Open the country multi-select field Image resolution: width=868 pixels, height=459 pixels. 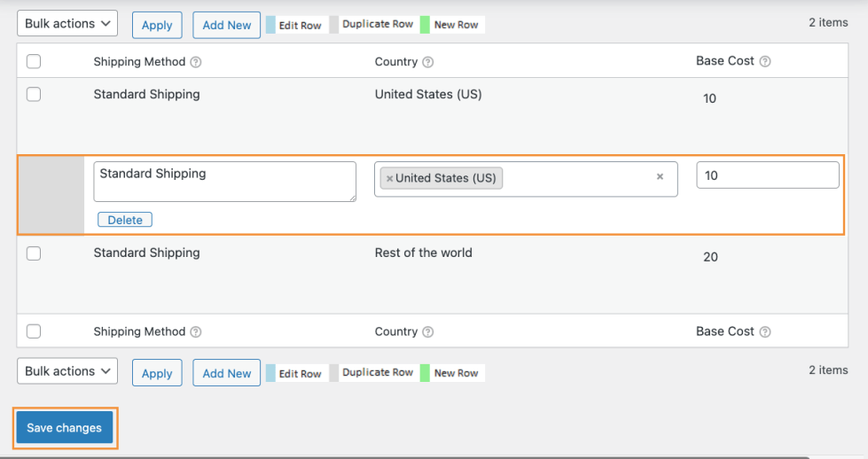tap(576, 178)
